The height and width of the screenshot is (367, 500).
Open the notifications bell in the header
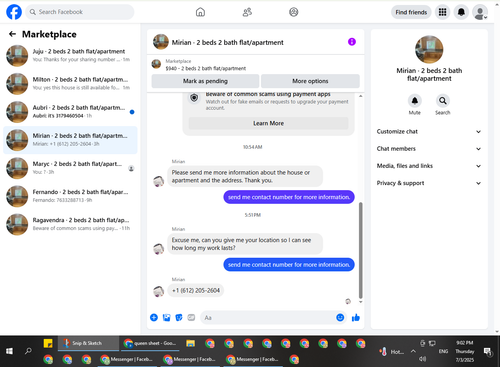(x=461, y=12)
